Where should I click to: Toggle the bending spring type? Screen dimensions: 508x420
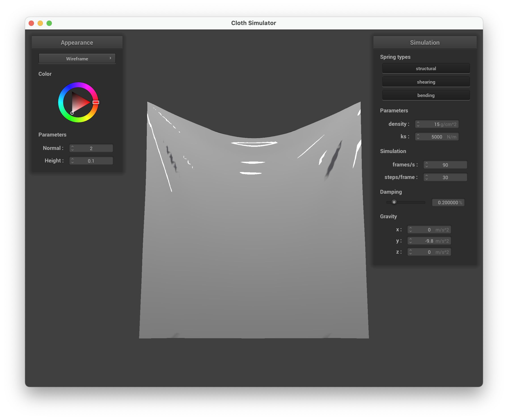[x=426, y=95]
